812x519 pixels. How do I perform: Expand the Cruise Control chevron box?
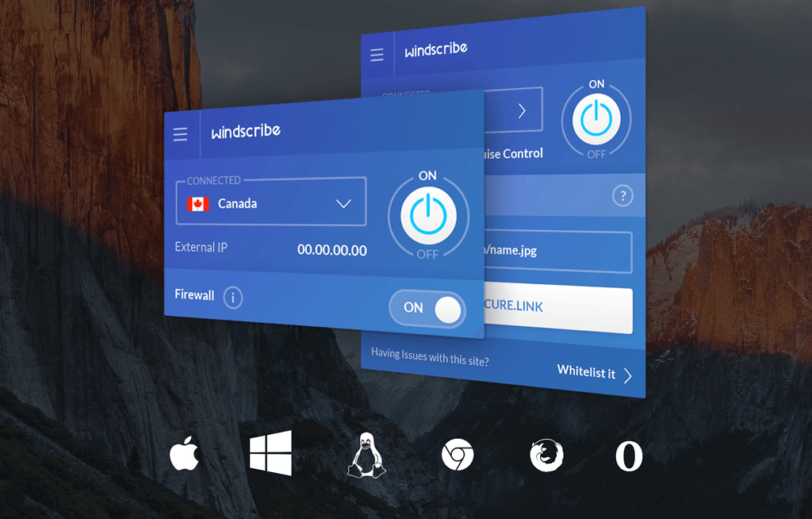514,110
